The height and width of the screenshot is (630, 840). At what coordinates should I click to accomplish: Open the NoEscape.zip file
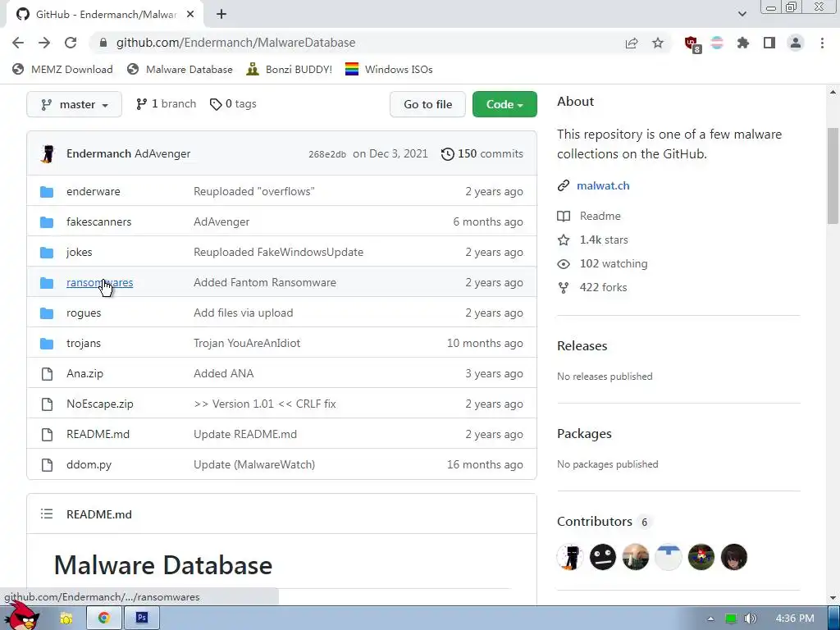pyautogui.click(x=99, y=404)
